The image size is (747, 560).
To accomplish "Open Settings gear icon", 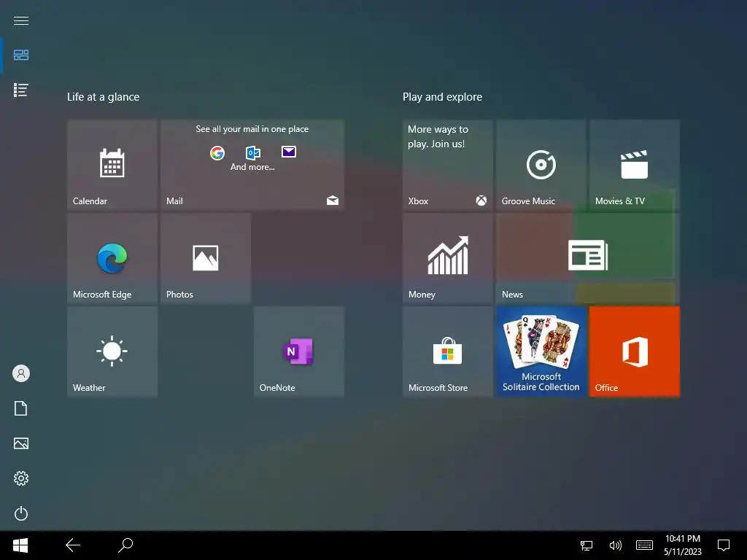I will 21,478.
